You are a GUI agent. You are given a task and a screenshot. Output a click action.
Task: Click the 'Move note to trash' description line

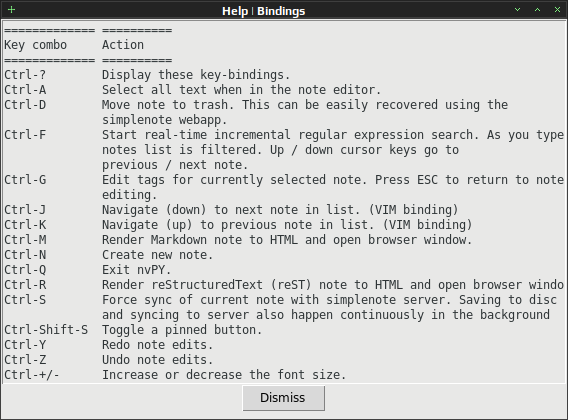pyautogui.click(x=305, y=105)
